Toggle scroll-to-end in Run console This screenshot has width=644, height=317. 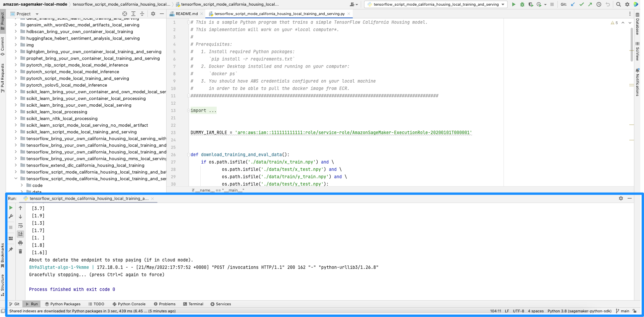[x=20, y=234]
